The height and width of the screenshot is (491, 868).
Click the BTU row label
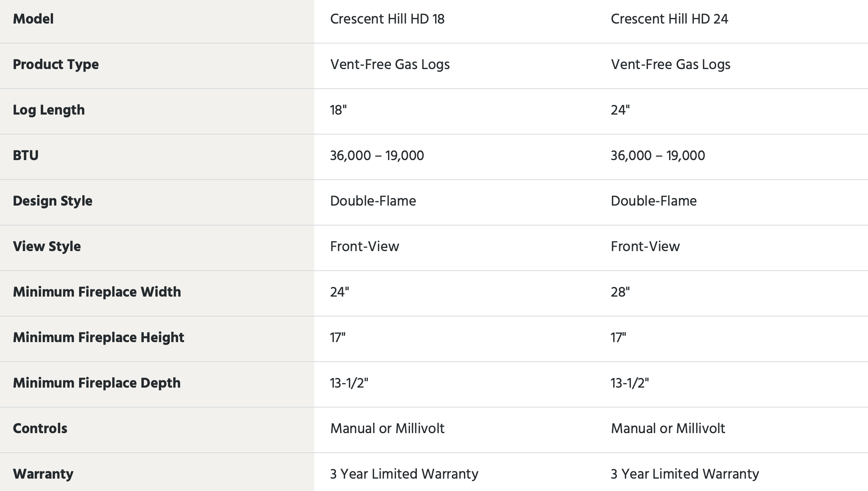coord(26,155)
